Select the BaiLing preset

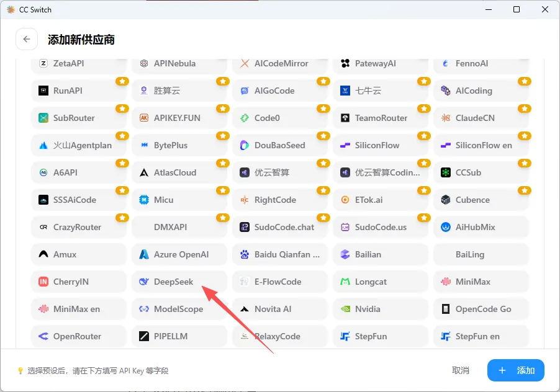(x=481, y=254)
